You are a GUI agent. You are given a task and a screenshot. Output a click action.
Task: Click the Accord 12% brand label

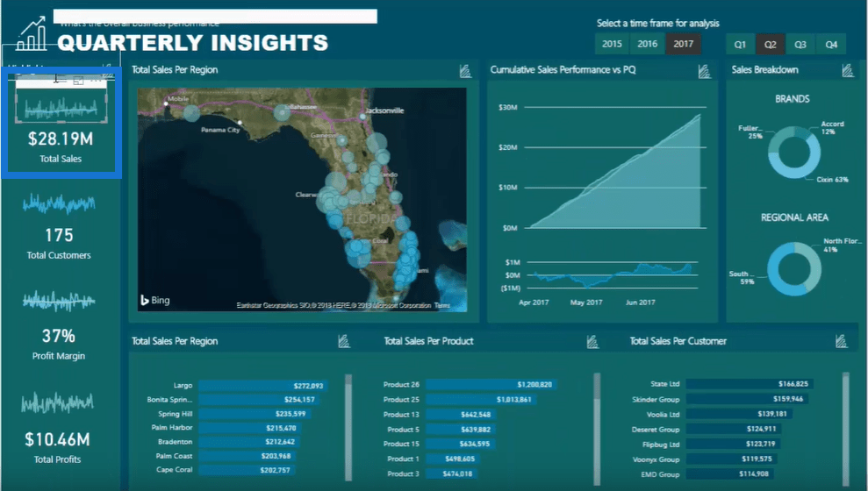(832, 128)
